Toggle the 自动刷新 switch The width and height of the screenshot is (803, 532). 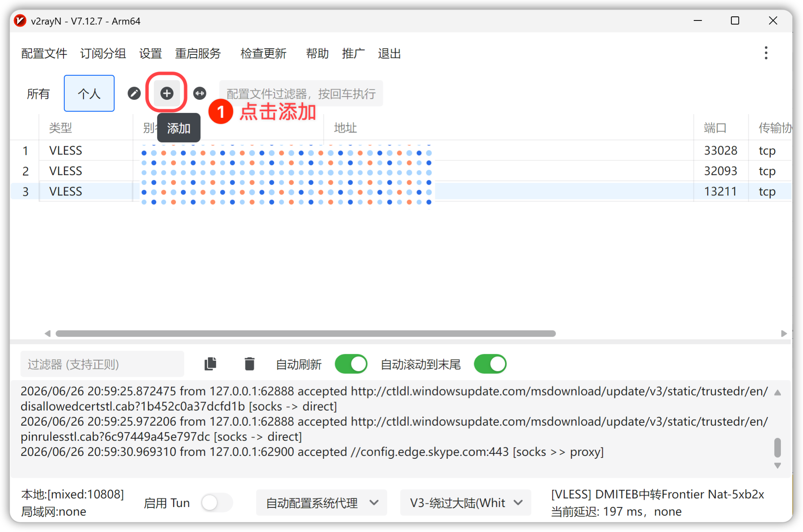click(351, 364)
